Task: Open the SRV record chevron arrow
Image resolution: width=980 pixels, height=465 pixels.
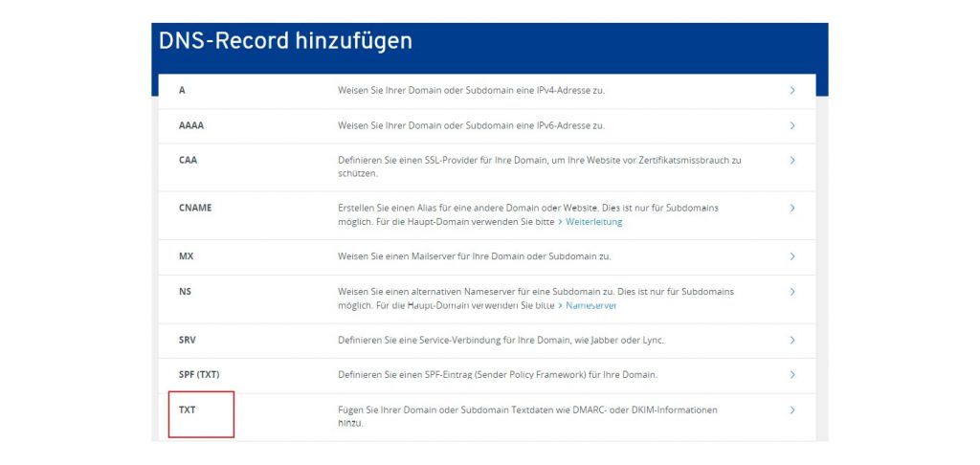Action: tap(791, 341)
